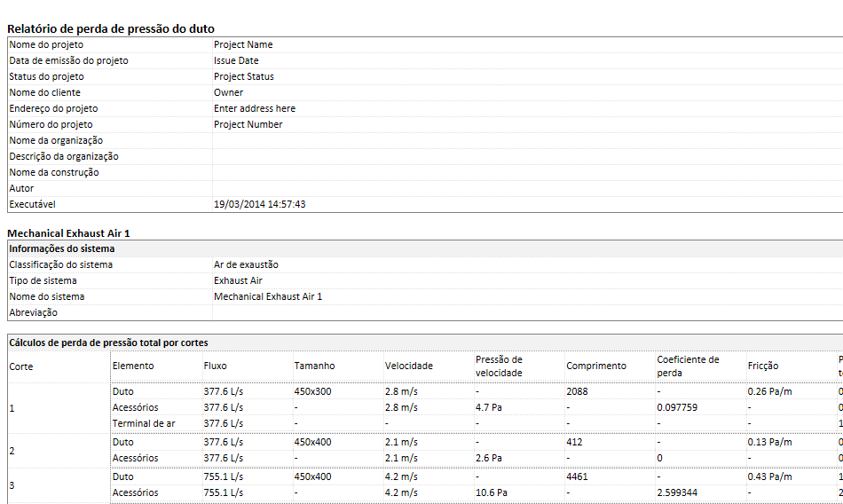
Task: Select the "Pressão de velocidade" column header
Action: point(499,366)
